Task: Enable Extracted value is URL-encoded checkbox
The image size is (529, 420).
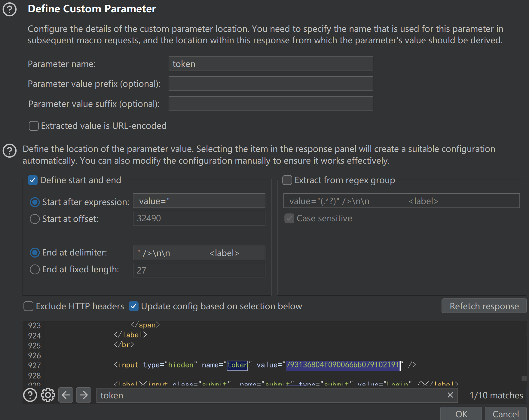Action: (x=34, y=126)
